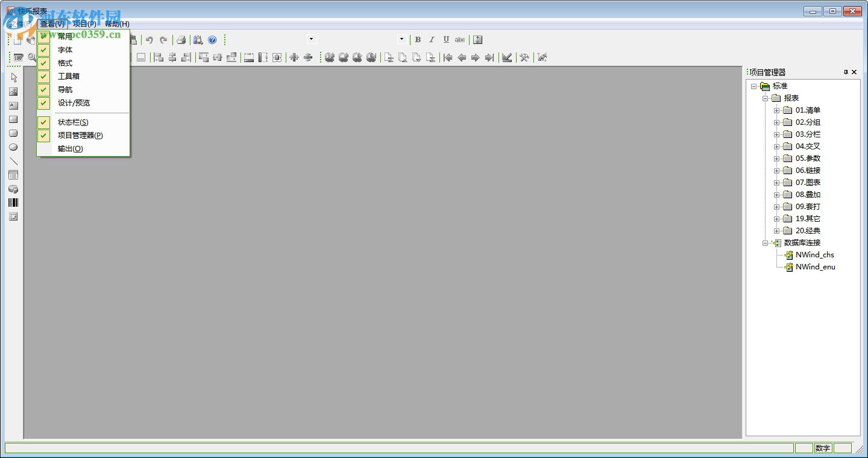Toggle 项目管理器(P) panel visibility
Image resolution: width=868 pixels, height=458 pixels.
click(83, 135)
